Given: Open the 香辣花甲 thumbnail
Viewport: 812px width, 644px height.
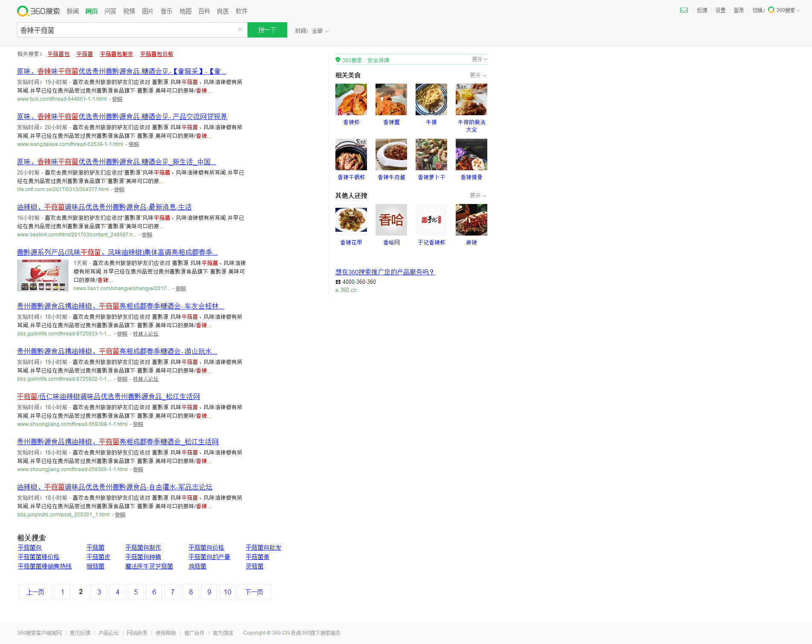Looking at the screenshot, I should (x=351, y=220).
